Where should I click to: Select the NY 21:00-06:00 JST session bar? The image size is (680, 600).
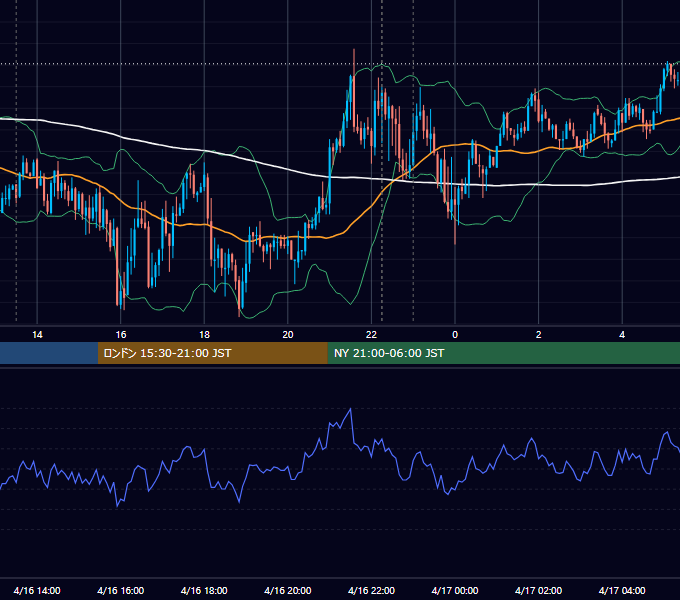tap(503, 353)
